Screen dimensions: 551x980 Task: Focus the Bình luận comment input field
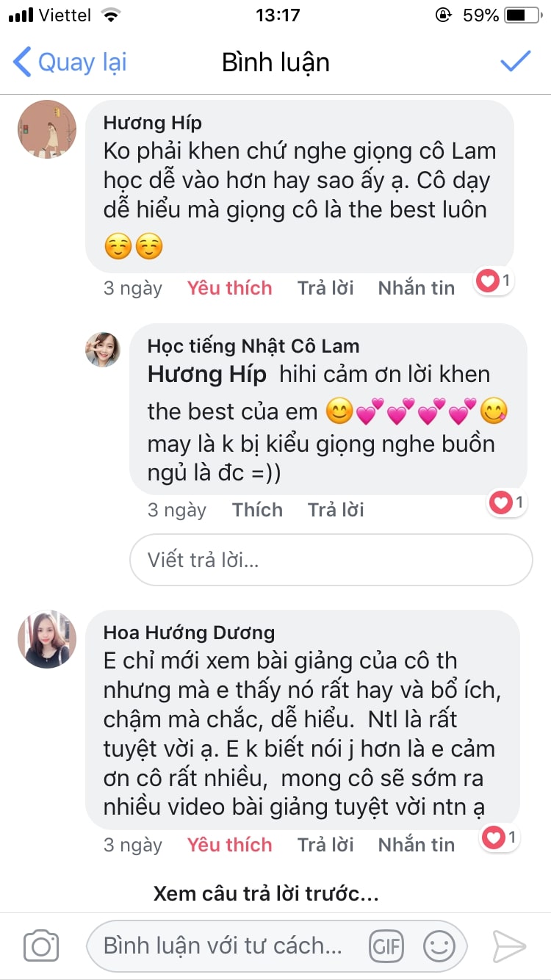(228, 945)
